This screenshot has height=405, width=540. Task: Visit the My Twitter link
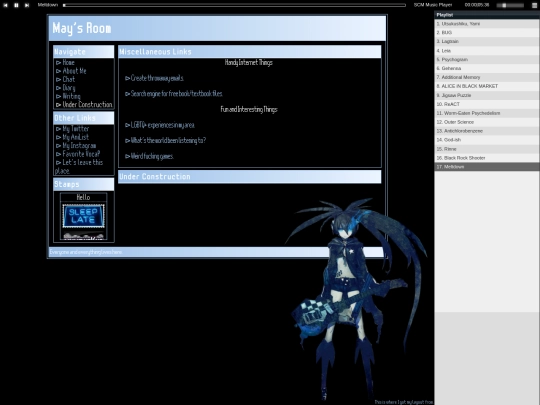click(x=76, y=129)
